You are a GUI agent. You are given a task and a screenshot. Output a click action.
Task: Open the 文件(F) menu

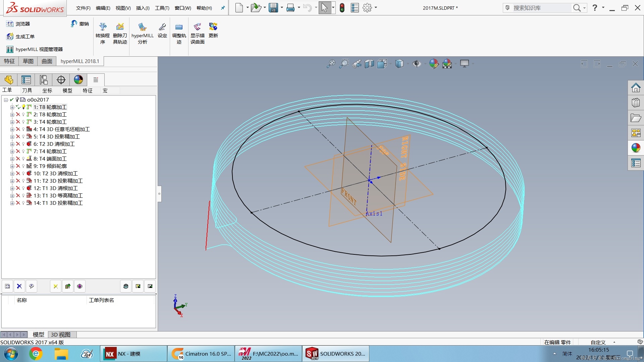pyautogui.click(x=83, y=8)
